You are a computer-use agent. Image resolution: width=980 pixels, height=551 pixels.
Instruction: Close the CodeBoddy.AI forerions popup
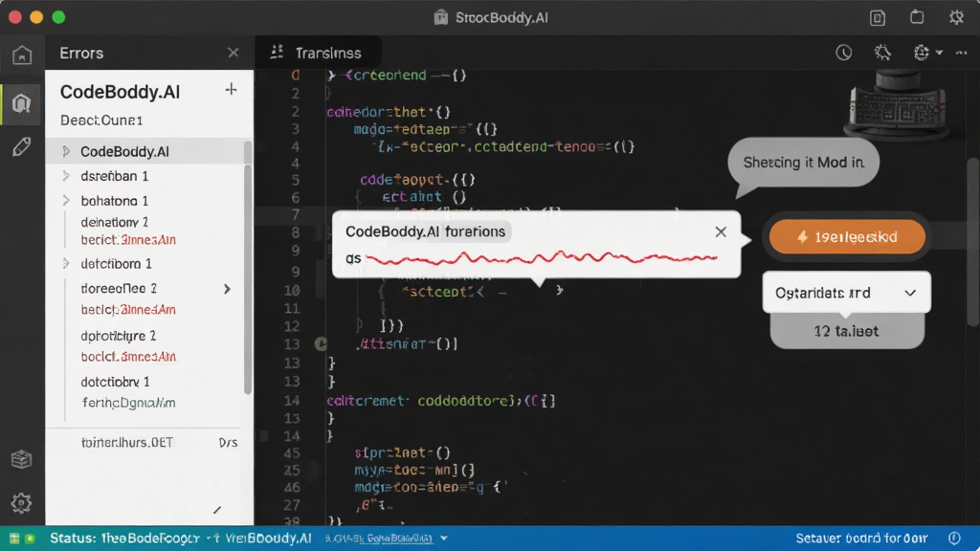point(721,231)
